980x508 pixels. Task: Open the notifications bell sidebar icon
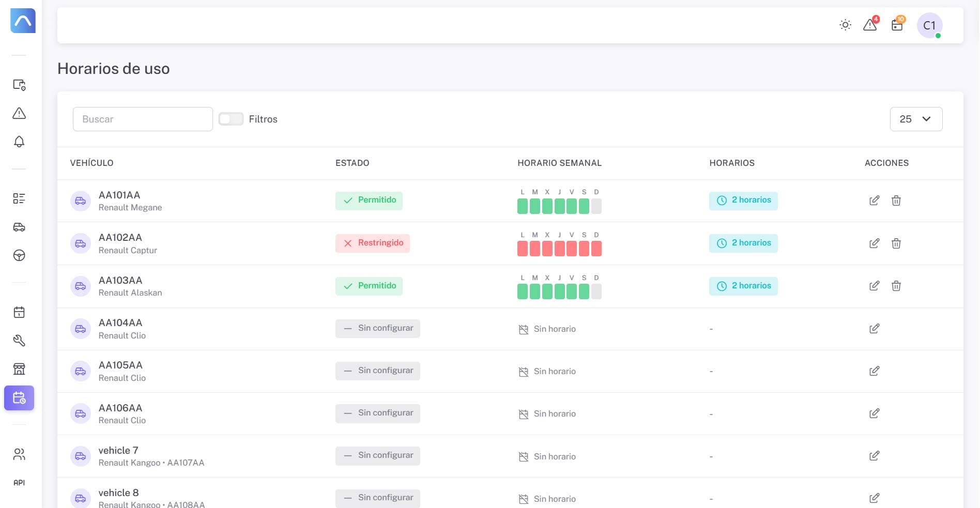pyautogui.click(x=19, y=142)
